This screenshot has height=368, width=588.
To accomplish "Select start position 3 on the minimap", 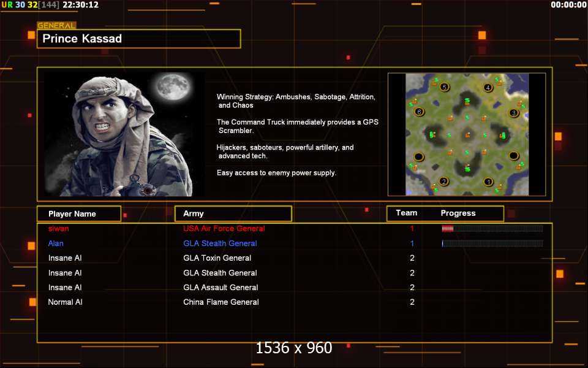I will pyautogui.click(x=514, y=113).
